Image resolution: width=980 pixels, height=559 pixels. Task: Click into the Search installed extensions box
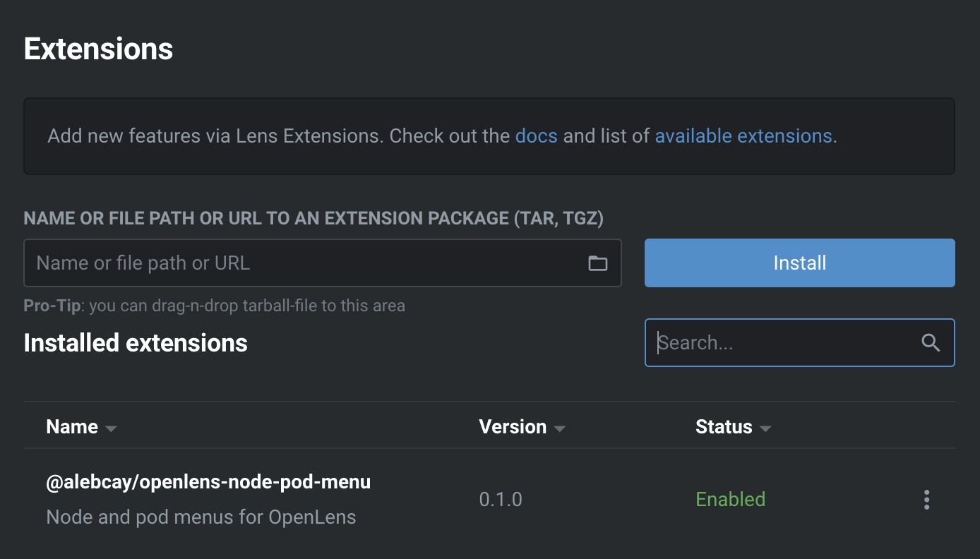tap(784, 343)
